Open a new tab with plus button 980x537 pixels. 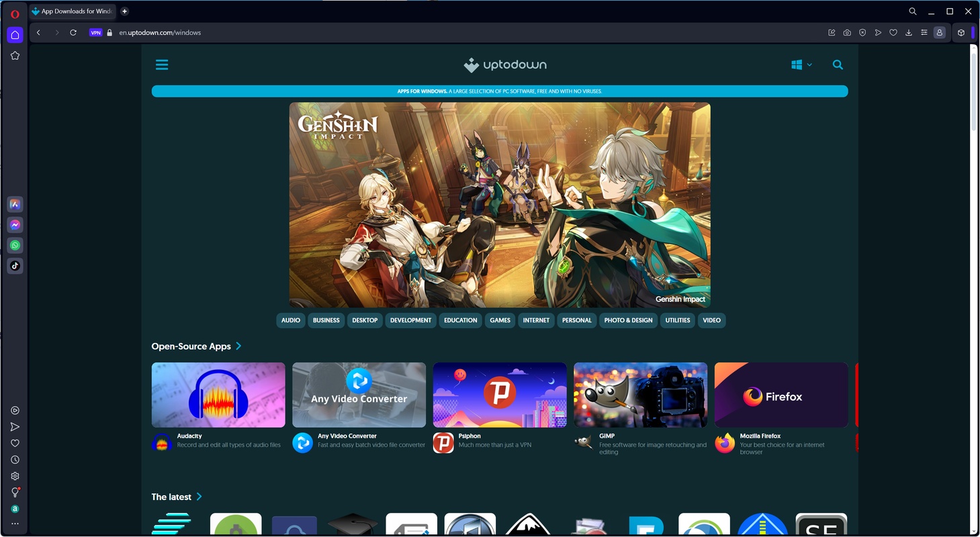(124, 11)
